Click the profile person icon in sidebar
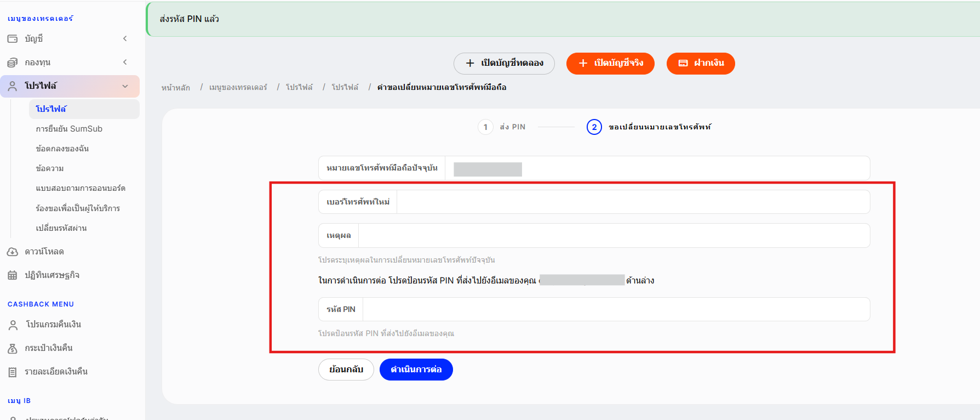Screen dimensions: 980x420 [x=12, y=86]
